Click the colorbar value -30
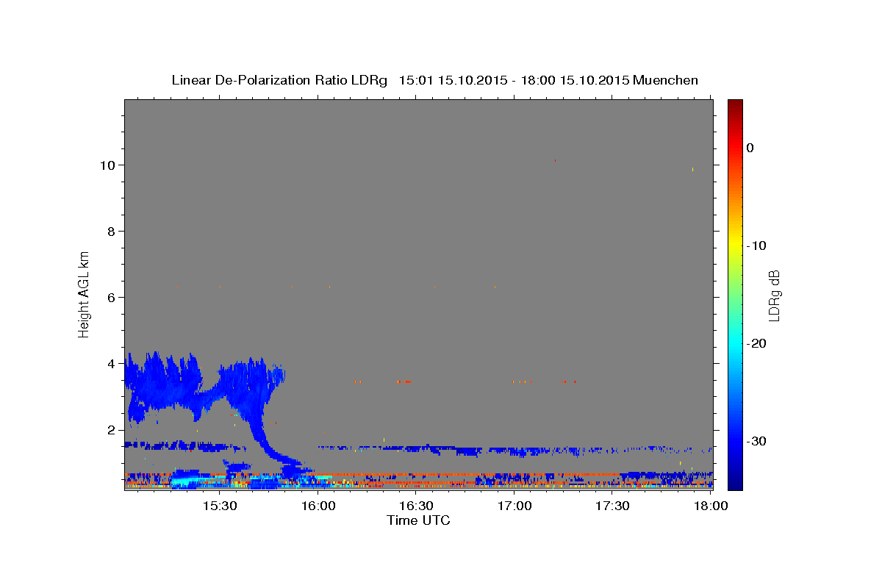The height and width of the screenshot is (588, 882). tap(756, 441)
